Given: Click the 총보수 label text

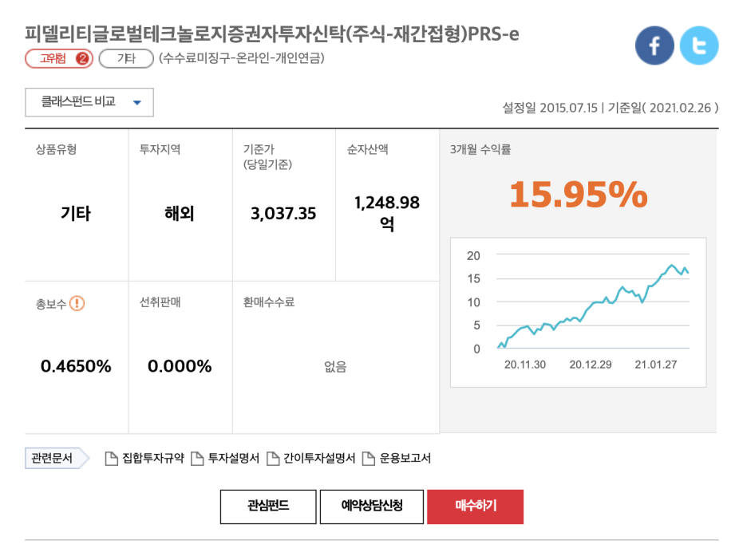Looking at the screenshot, I should tap(51, 304).
